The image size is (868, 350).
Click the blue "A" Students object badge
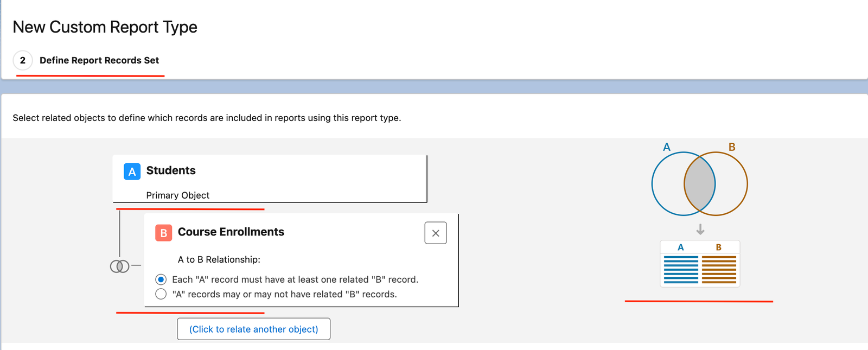coord(132,171)
